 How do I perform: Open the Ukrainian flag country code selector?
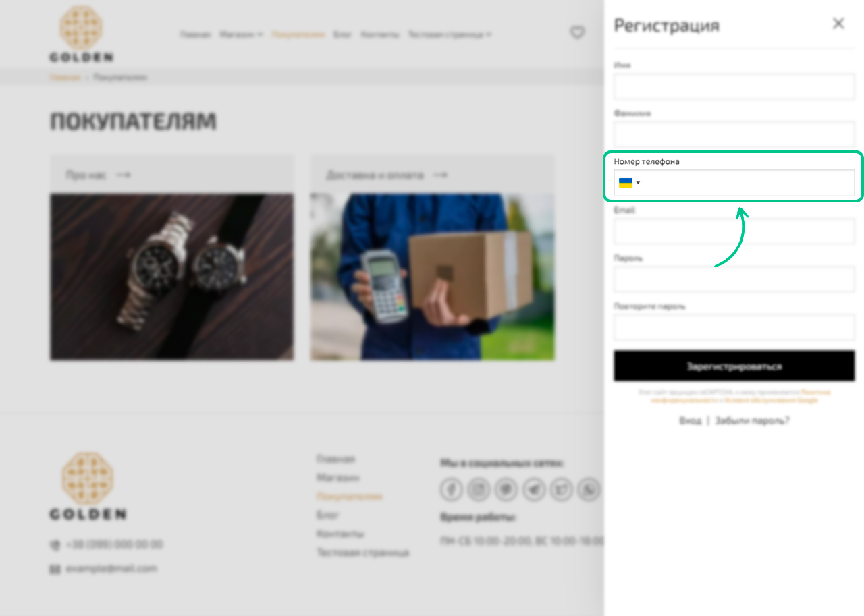[x=629, y=183]
